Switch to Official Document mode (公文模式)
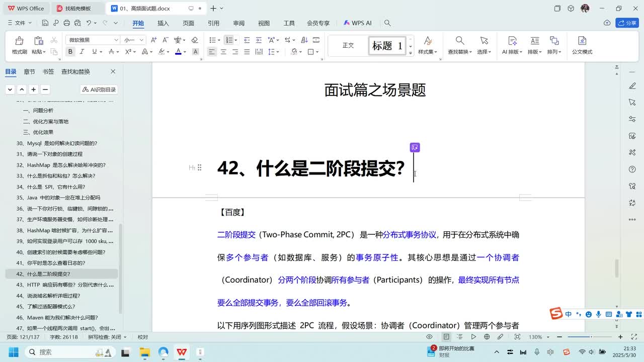Screen dimensions: 644x362 point(582,45)
